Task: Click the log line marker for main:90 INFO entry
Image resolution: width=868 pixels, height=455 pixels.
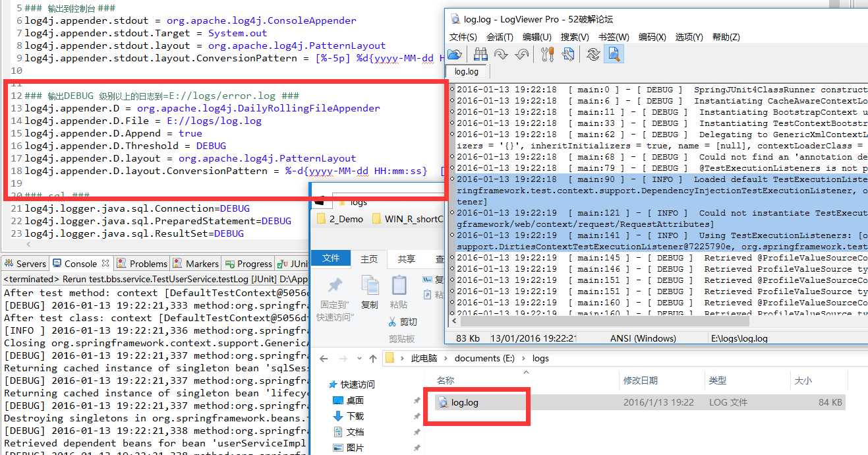Action: [x=452, y=179]
